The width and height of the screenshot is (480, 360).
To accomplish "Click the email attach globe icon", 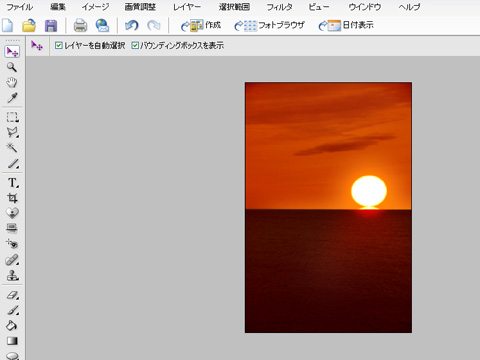I will [102, 25].
